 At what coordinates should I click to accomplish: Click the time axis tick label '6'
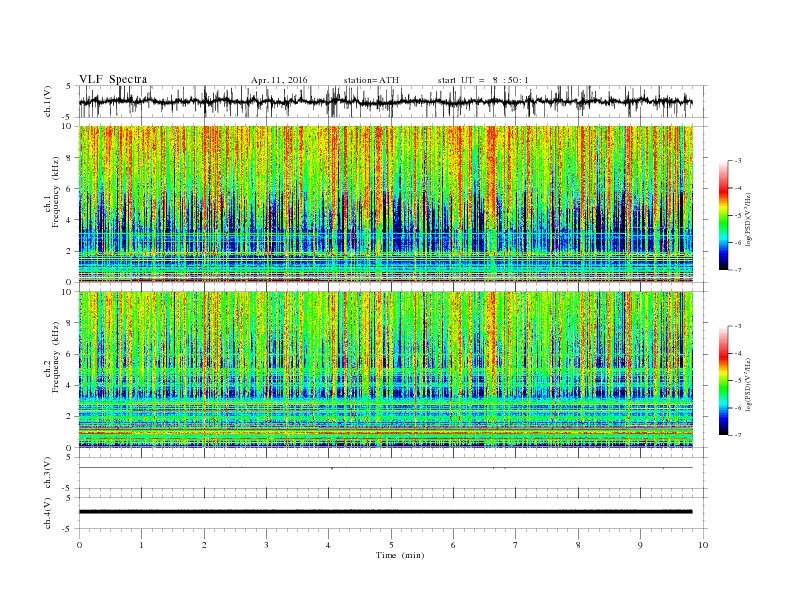[x=454, y=545]
